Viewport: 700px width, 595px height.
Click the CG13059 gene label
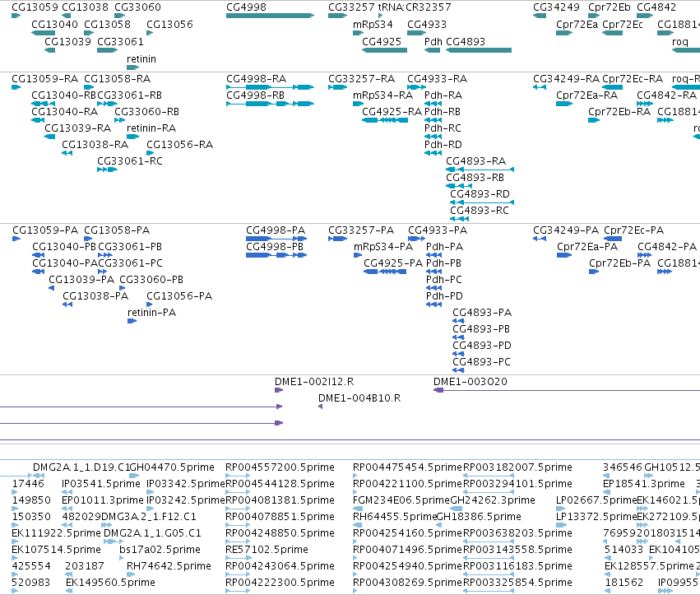pyautogui.click(x=35, y=7)
